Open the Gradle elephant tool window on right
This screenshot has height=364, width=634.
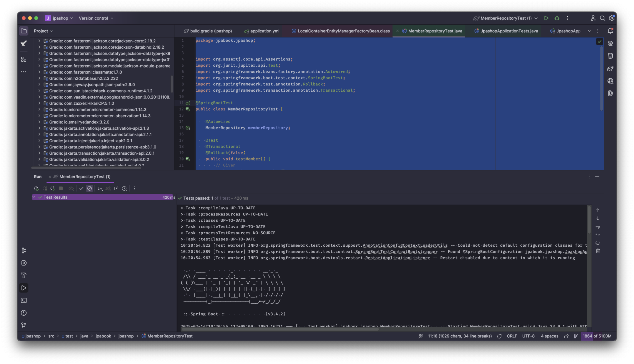[x=610, y=68]
